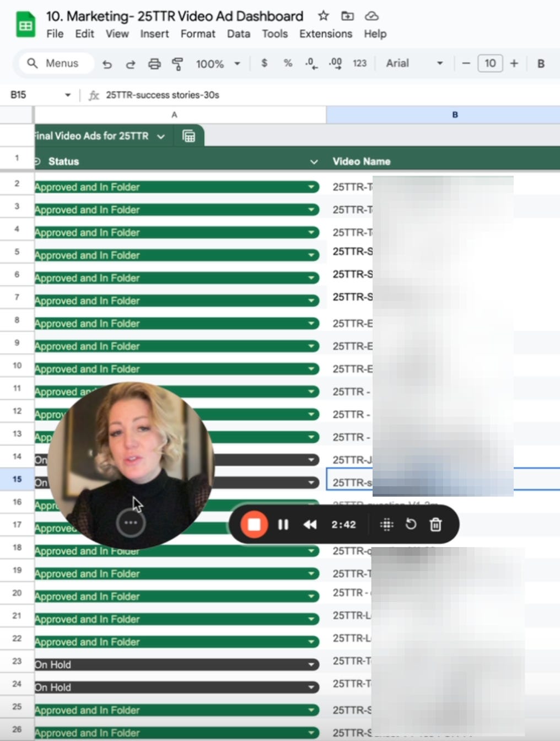Select cell B15 with 25TTR-s text
Image resolution: width=560 pixels, height=741 pixels.
pos(443,479)
